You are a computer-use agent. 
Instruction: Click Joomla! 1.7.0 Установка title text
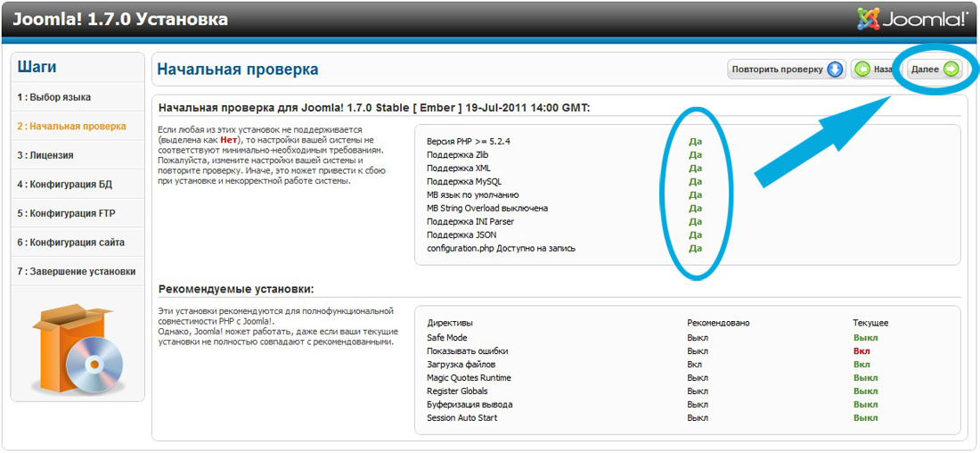(x=120, y=19)
